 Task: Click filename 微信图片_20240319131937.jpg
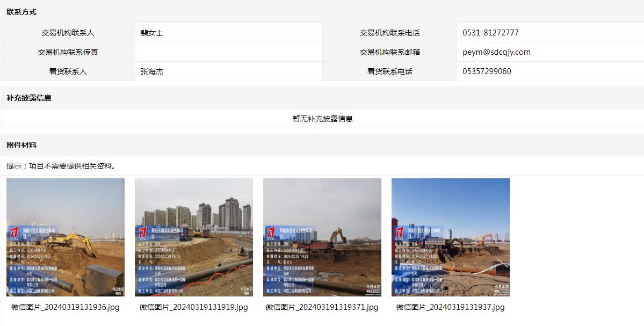(450, 307)
